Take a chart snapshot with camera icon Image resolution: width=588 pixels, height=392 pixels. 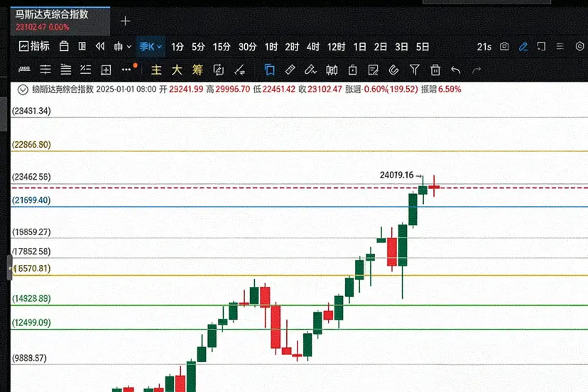point(504,47)
